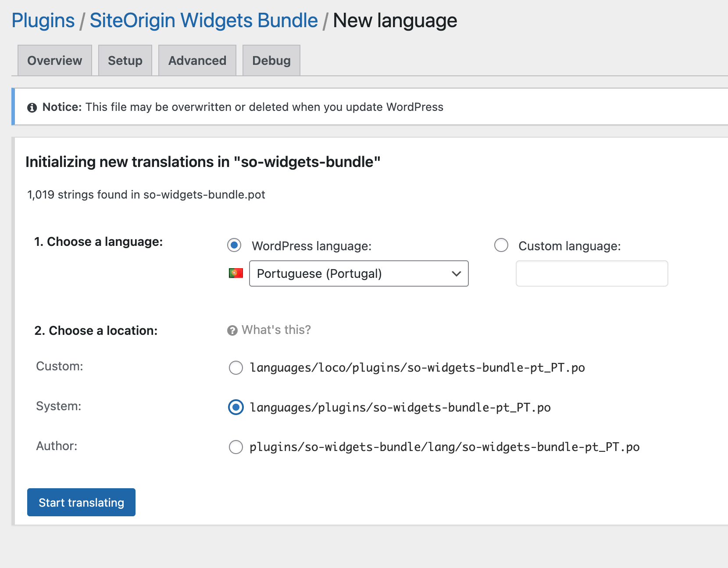Click the language dropdown chevron arrow
Screen dimensions: 728x568
[456, 273]
